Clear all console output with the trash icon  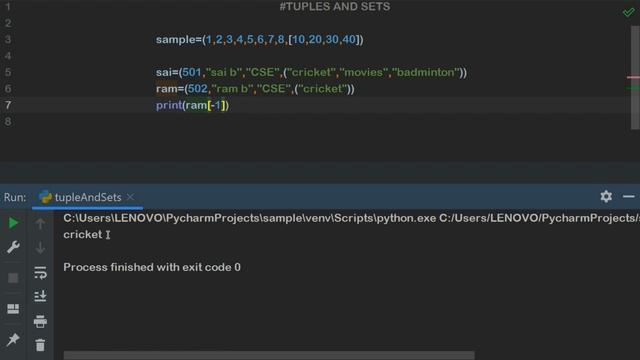click(40, 345)
